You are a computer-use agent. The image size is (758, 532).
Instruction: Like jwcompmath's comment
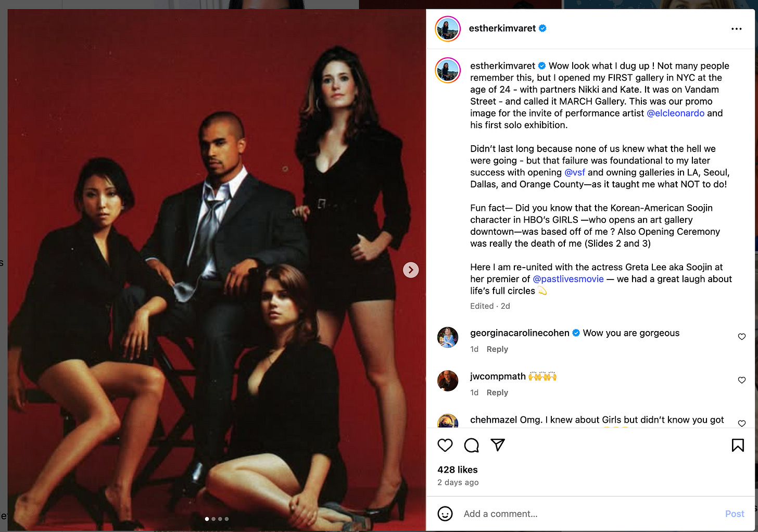pos(742,380)
